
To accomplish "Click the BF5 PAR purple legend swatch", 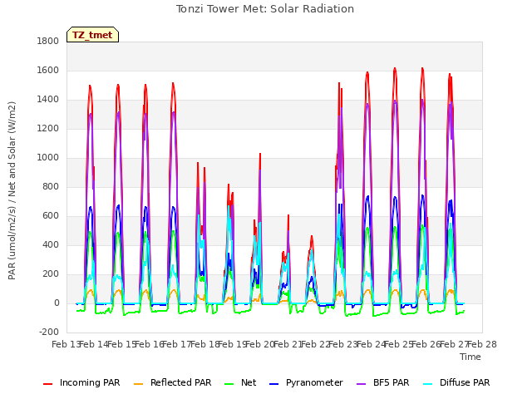I will (x=362, y=384).
